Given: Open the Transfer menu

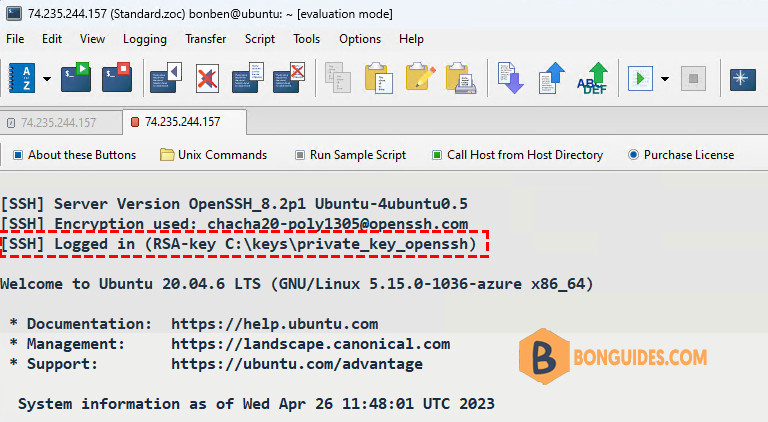Looking at the screenshot, I should [206, 39].
